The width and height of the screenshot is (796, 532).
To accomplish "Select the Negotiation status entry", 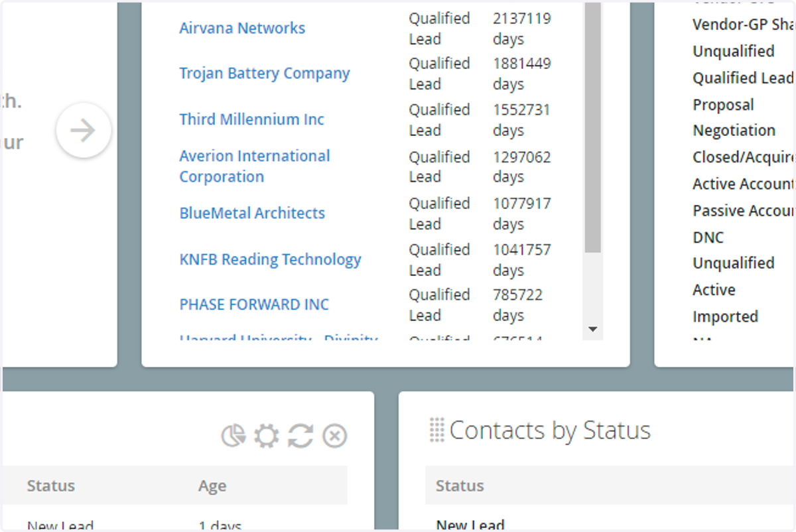I will (734, 131).
